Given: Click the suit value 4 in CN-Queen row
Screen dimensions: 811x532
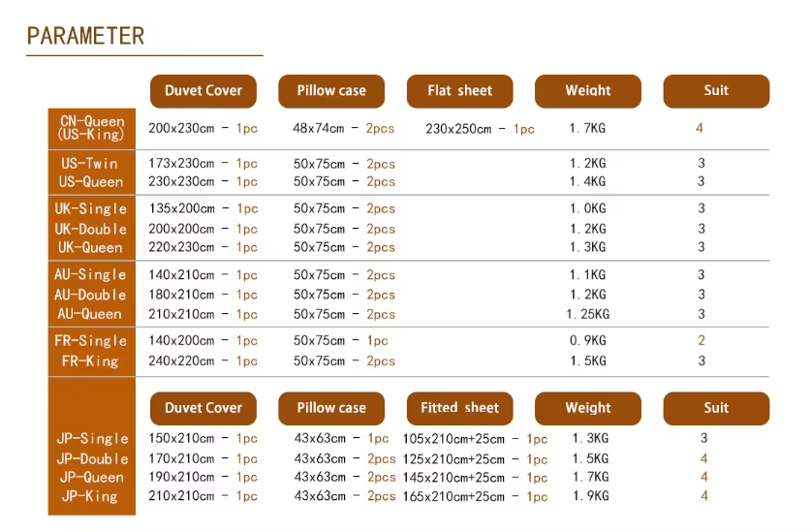Looking at the screenshot, I should (700, 128).
